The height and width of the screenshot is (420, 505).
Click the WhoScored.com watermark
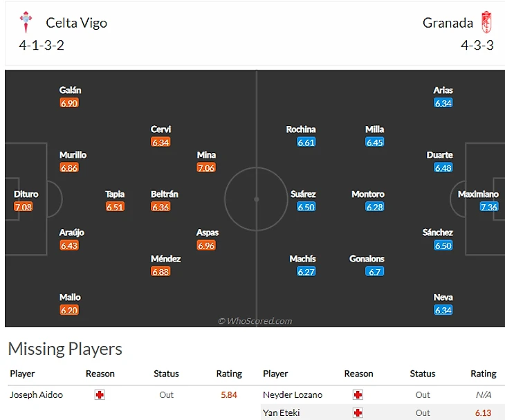point(255,320)
